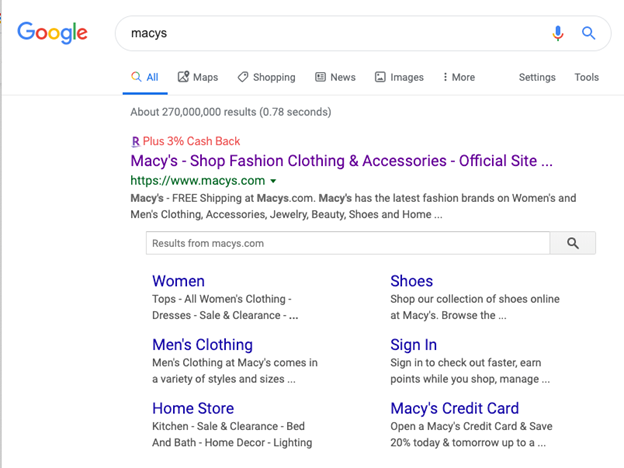
Task: Click the Rakuten R cash back icon
Action: [136, 141]
